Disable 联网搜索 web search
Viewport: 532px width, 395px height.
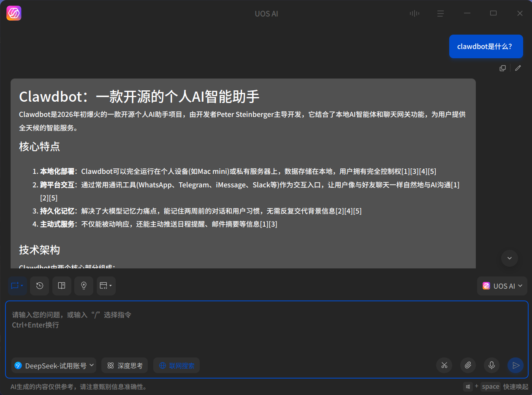[176, 365]
